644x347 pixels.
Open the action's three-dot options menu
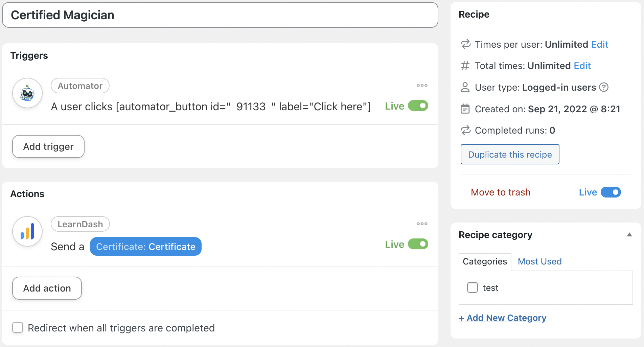[422, 224]
